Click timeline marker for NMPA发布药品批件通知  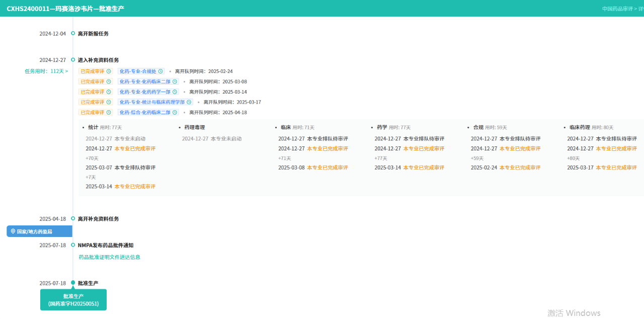pos(73,245)
